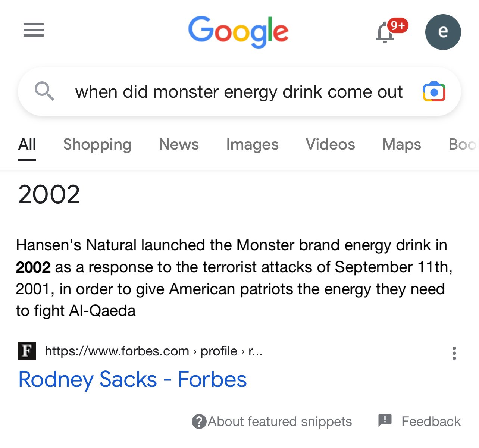Tap the Google logo
This screenshot has height=448, width=479.
point(238,31)
